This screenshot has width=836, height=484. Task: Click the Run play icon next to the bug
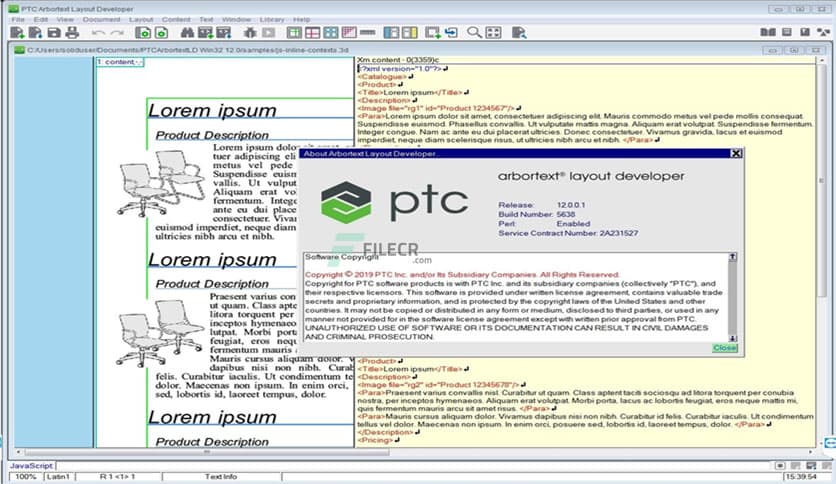269,33
